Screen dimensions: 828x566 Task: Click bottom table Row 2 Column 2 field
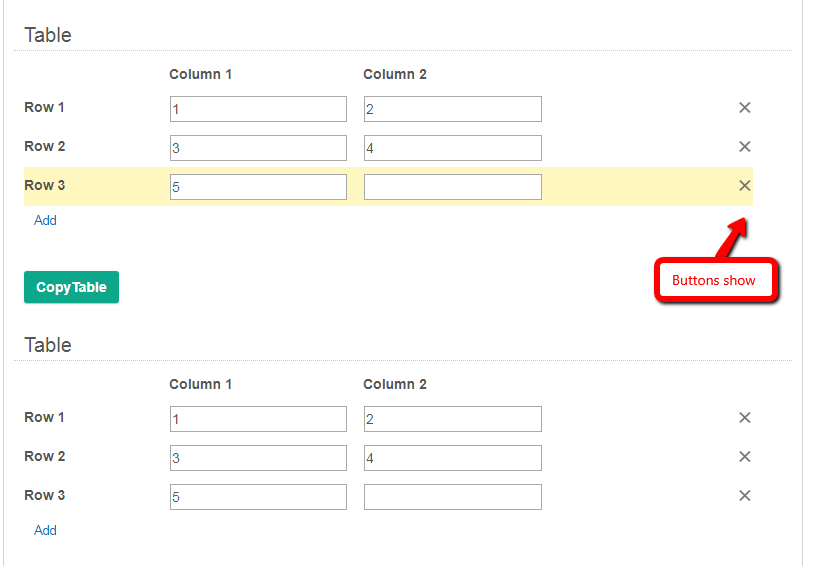tap(453, 458)
